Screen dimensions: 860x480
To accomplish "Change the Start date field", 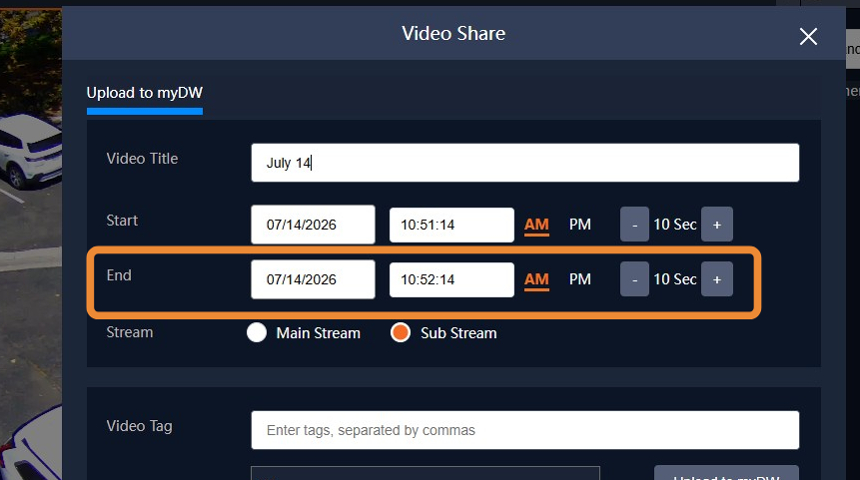I will coord(313,224).
